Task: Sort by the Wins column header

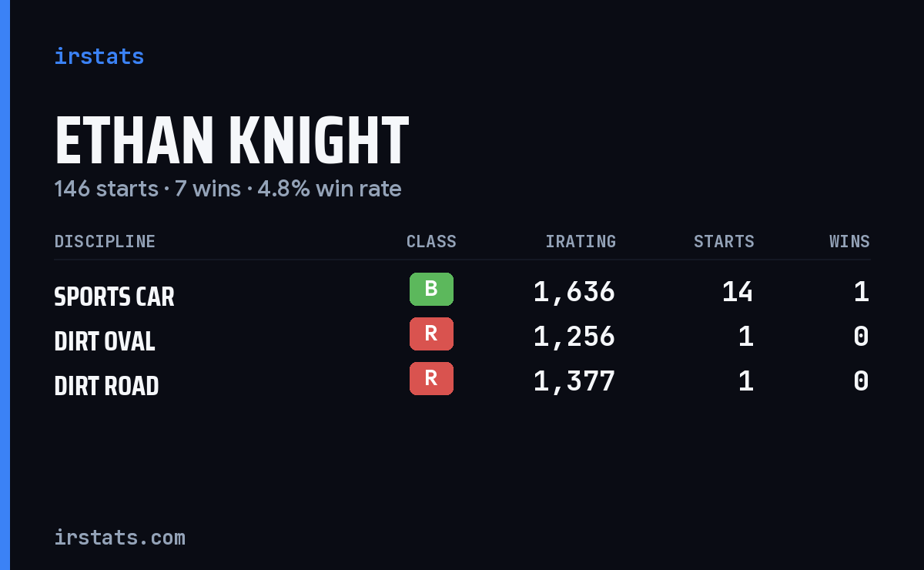Action: 849,242
